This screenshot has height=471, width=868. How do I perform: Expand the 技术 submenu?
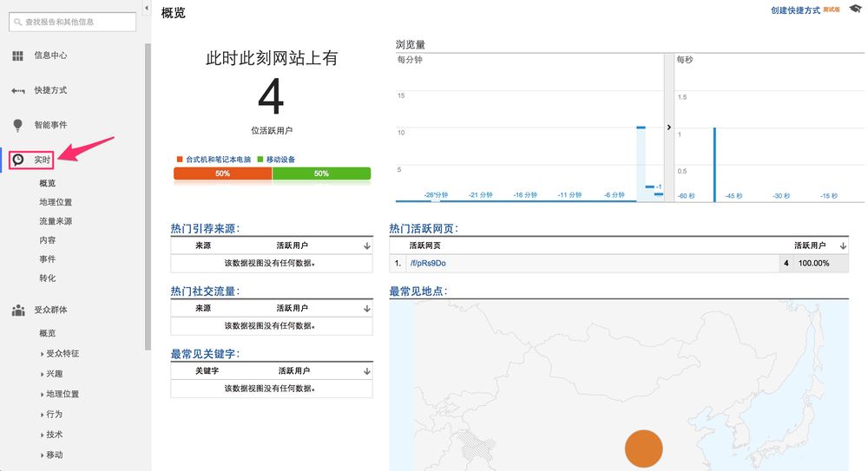click(52, 435)
